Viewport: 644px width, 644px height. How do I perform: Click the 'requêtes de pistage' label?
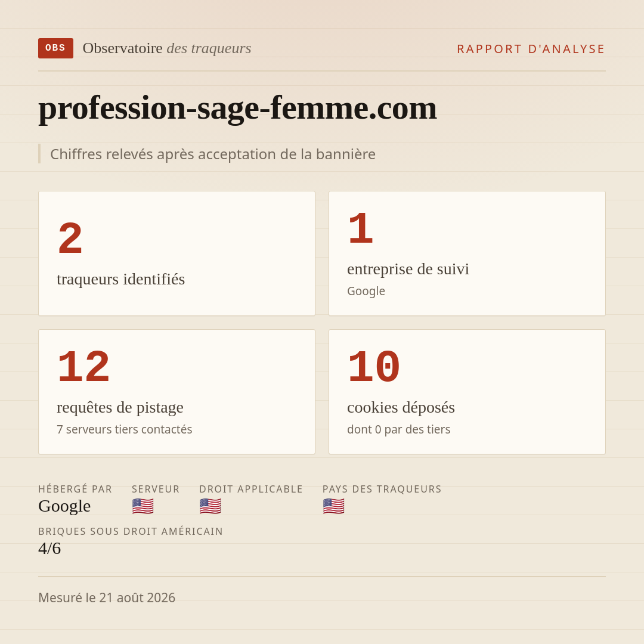[x=120, y=407]
